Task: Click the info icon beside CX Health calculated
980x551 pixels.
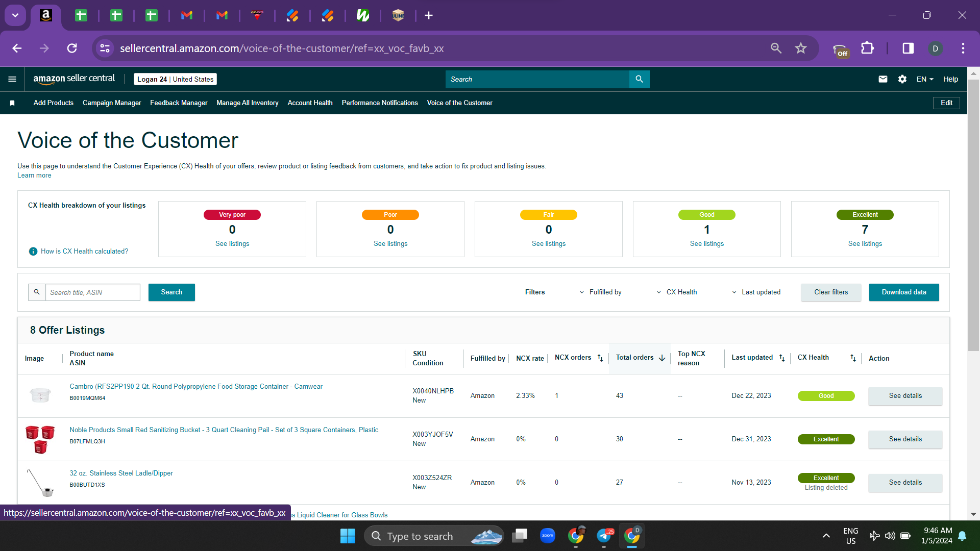Action: click(33, 252)
